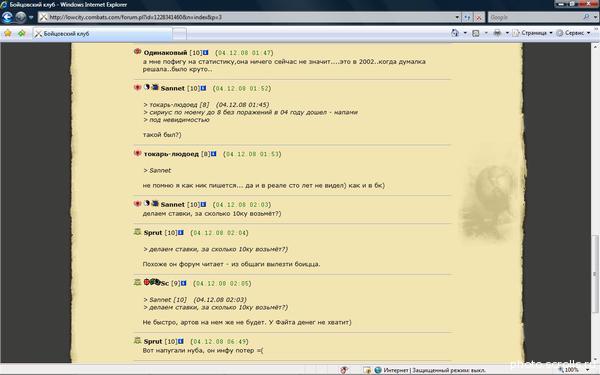Expand the address bar history dropdown
This screenshot has height=375, width=600.
(x=457, y=17)
